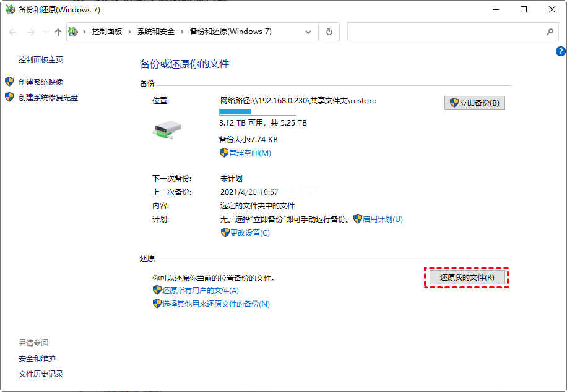Open 更改设置(C) to change settings

tap(251, 232)
